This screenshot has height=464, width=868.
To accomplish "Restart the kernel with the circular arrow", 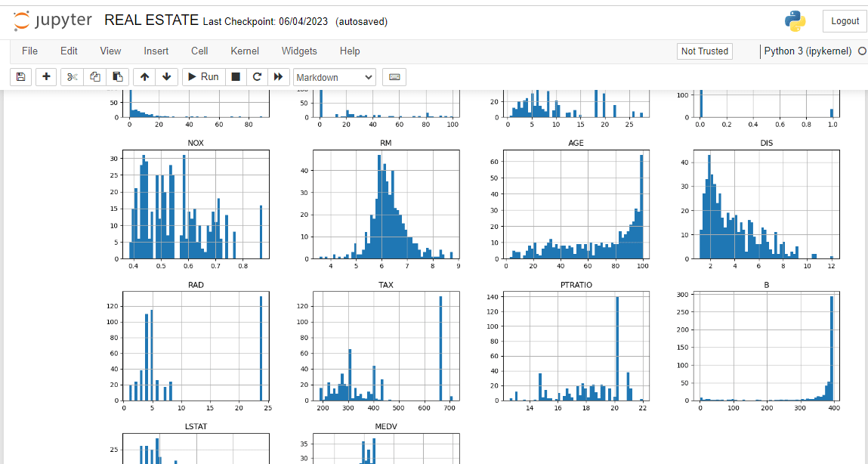I will [257, 77].
